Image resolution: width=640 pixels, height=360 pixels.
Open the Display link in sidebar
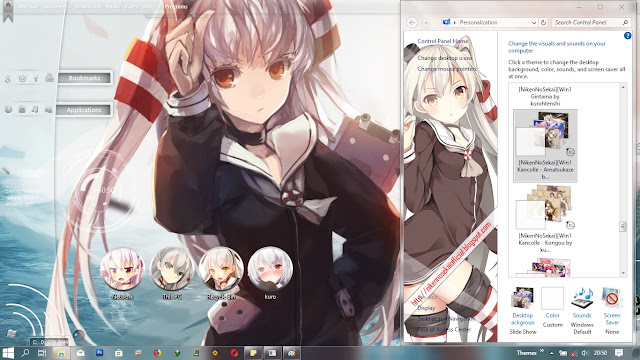point(426,308)
